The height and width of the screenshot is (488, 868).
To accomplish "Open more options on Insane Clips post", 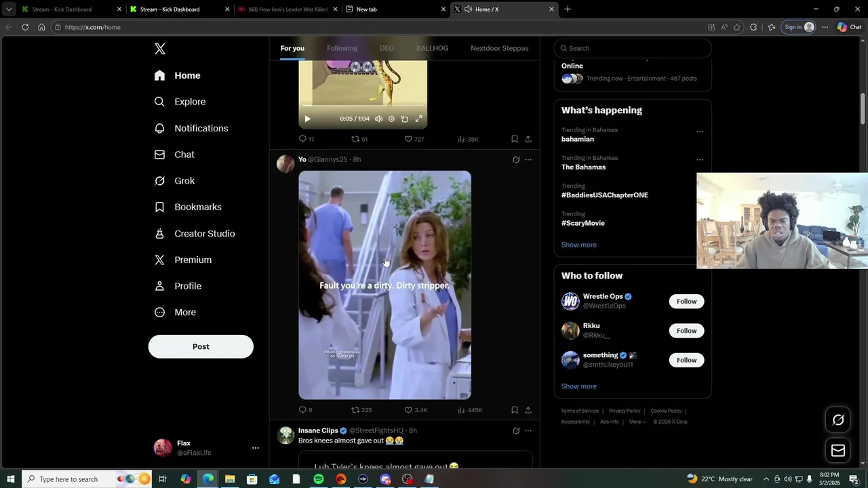I will (528, 431).
